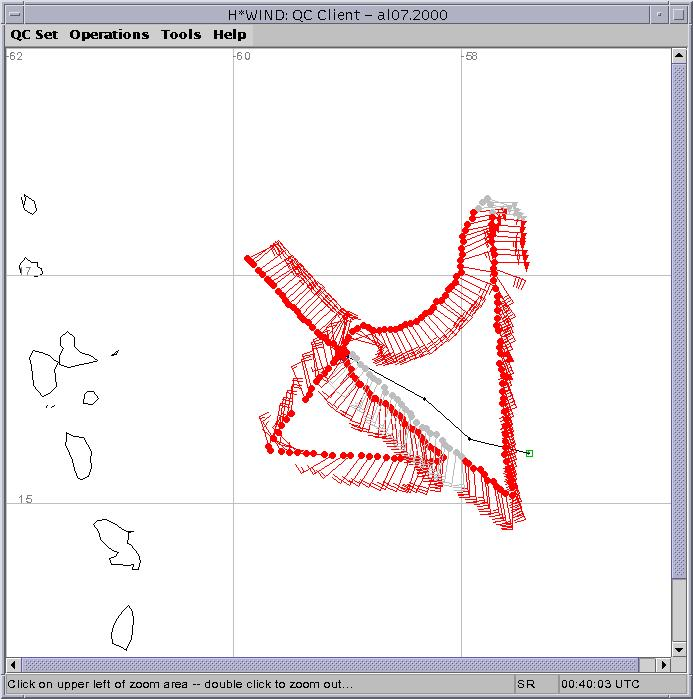The width and height of the screenshot is (693, 699).
Task: Click the horizontal scrollbar track
Action: (340, 665)
